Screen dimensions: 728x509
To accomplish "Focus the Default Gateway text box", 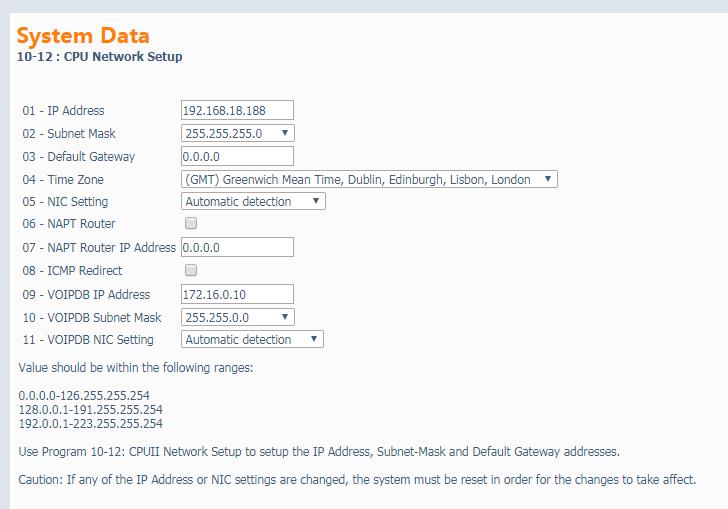I will click(237, 156).
